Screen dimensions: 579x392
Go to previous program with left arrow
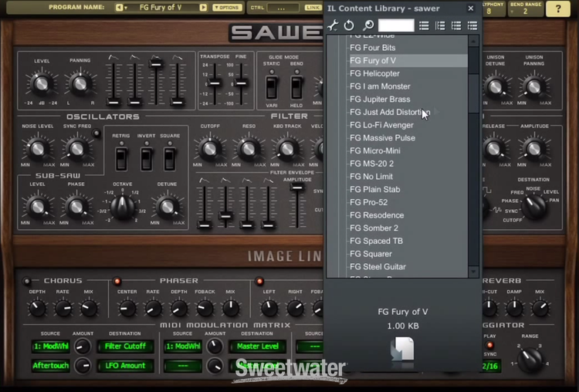[x=119, y=8]
